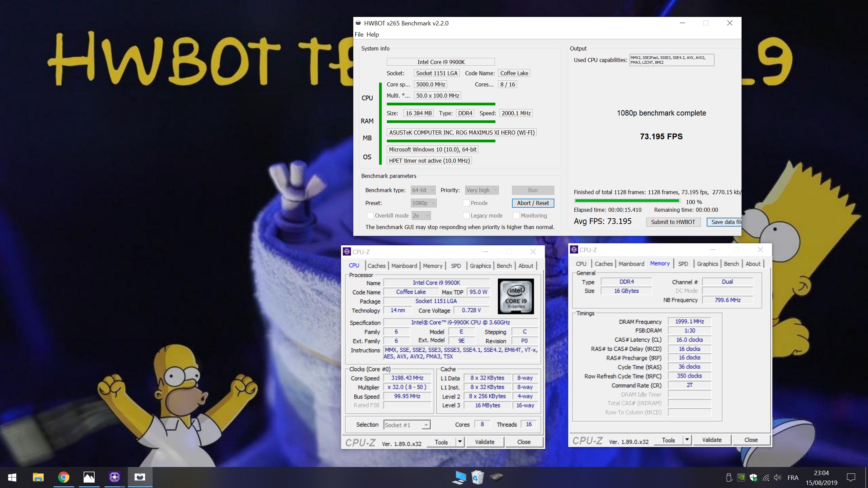Open Preset 1080p dropdown
Screen dimensions: 868x488
coord(423,203)
